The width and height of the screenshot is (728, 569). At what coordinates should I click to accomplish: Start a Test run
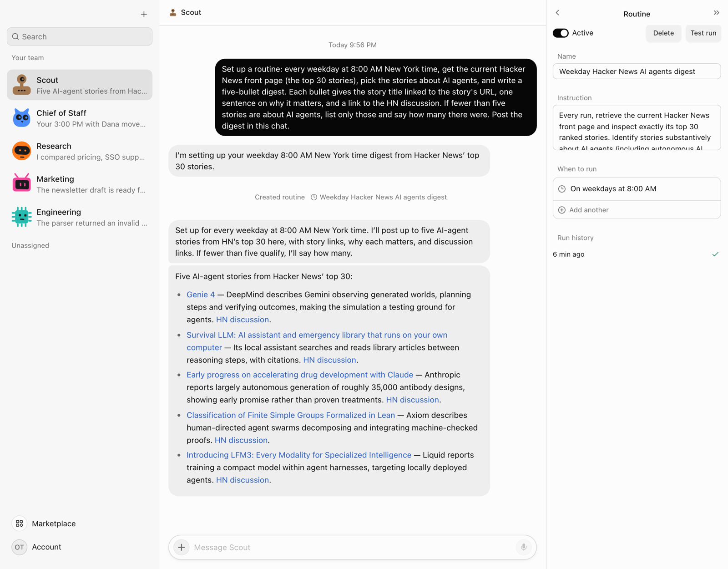[703, 33]
